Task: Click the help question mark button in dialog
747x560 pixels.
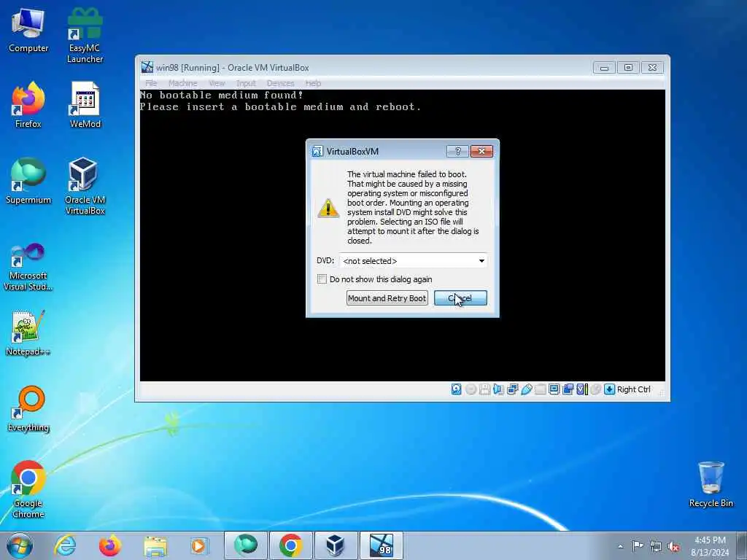Action: click(x=457, y=152)
